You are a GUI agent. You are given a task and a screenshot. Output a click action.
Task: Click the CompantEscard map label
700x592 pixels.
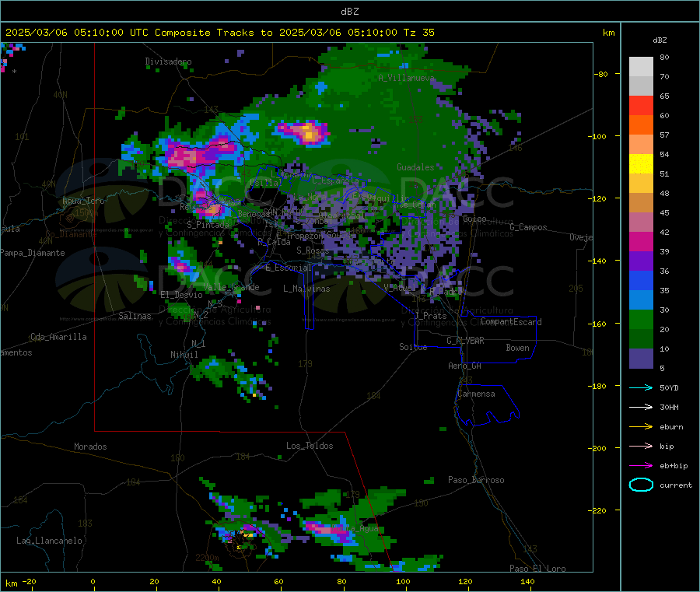coord(511,322)
